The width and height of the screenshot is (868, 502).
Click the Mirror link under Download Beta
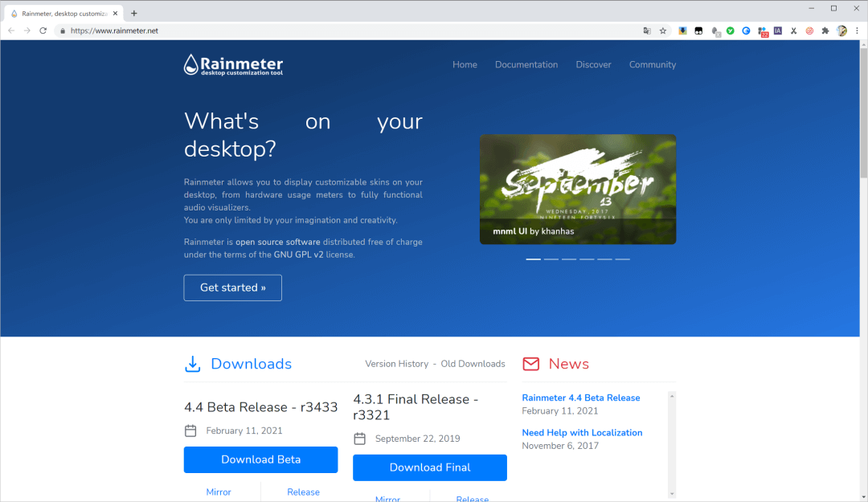tap(219, 492)
